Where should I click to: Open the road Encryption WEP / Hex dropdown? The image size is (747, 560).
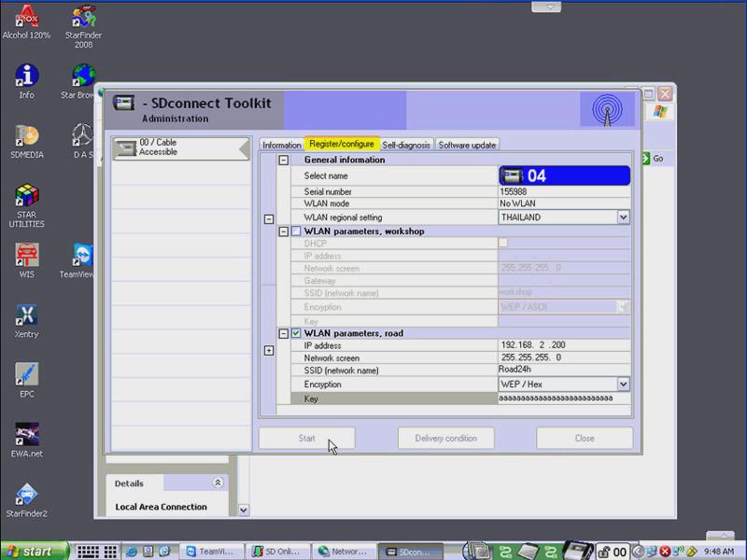coord(623,385)
